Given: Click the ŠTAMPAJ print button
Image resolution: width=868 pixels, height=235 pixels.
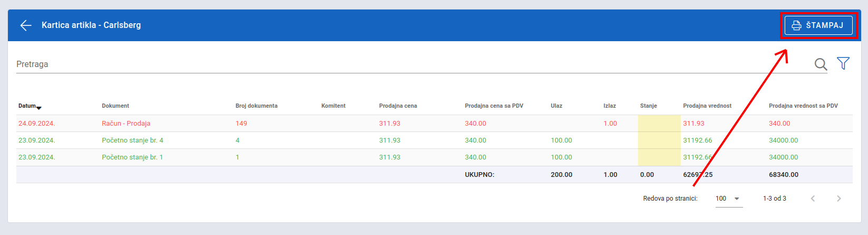Looking at the screenshot, I should [818, 25].
